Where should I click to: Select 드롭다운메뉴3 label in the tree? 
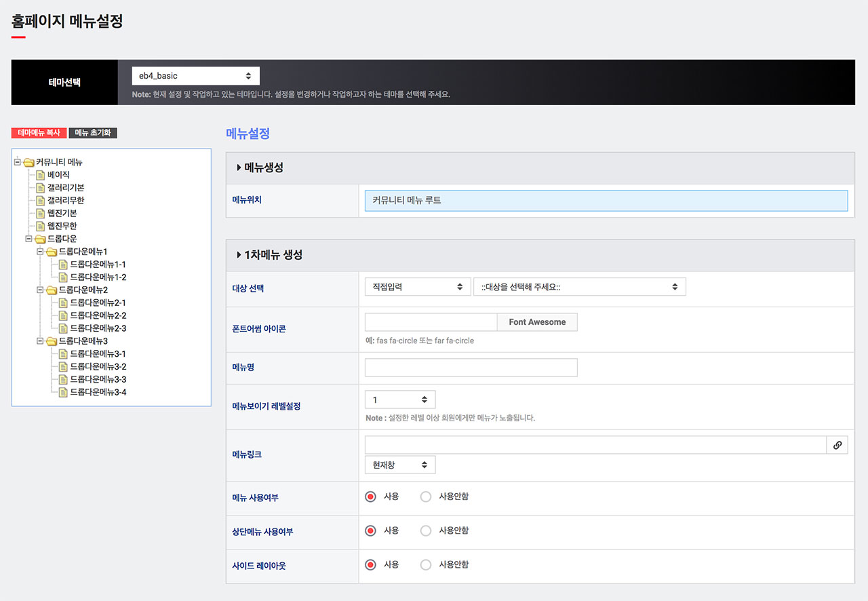coord(83,341)
